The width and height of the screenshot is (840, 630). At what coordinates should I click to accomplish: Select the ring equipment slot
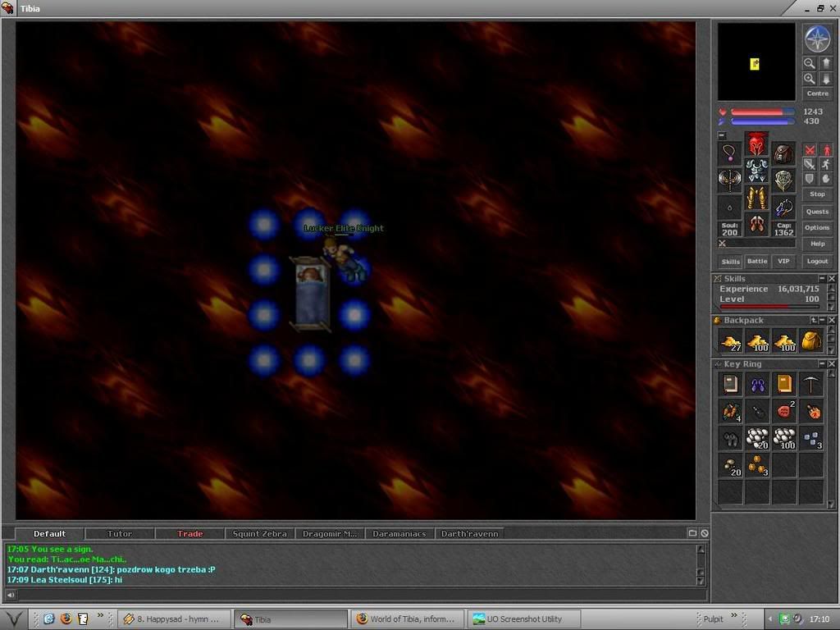point(729,207)
